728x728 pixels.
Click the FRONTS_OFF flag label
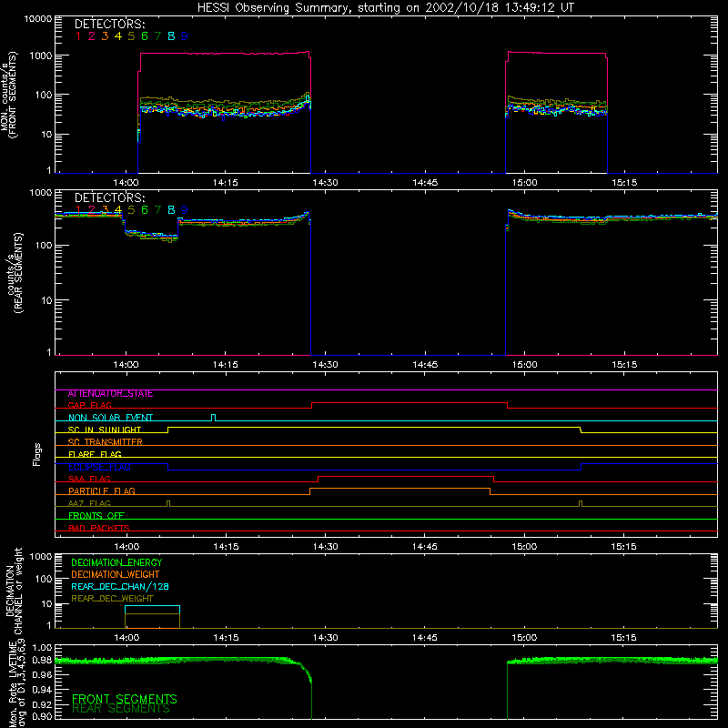click(x=96, y=516)
